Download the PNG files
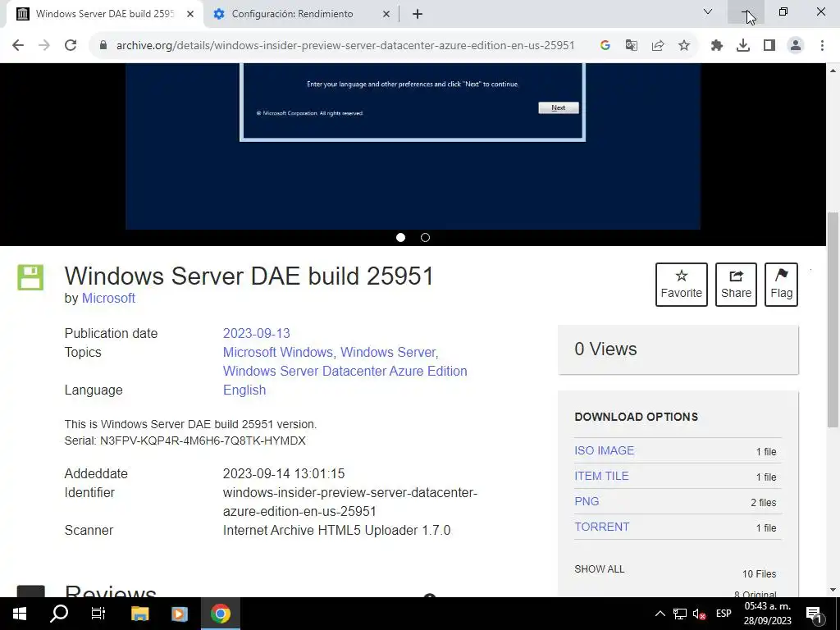Screen dimensions: 840x630 point(587,501)
